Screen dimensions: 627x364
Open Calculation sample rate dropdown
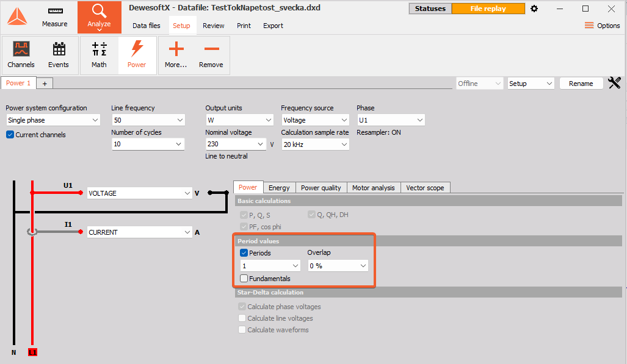click(315, 145)
